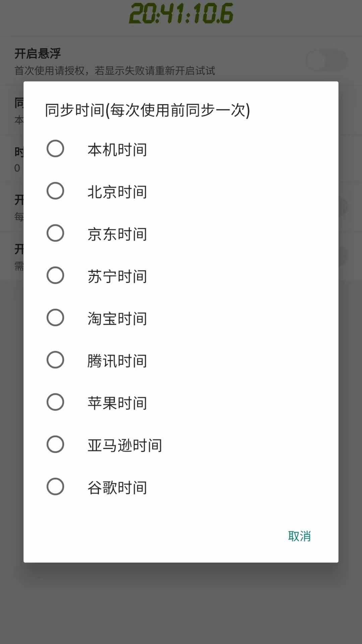The image size is (362, 644).
Task: Tick the 谷歌时间 radio circle
Action: [x=55, y=487]
